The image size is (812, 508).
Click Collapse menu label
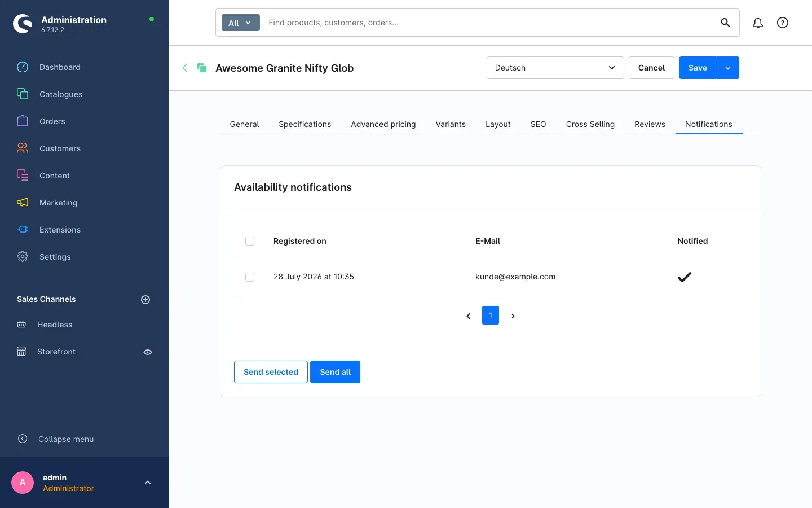66,439
